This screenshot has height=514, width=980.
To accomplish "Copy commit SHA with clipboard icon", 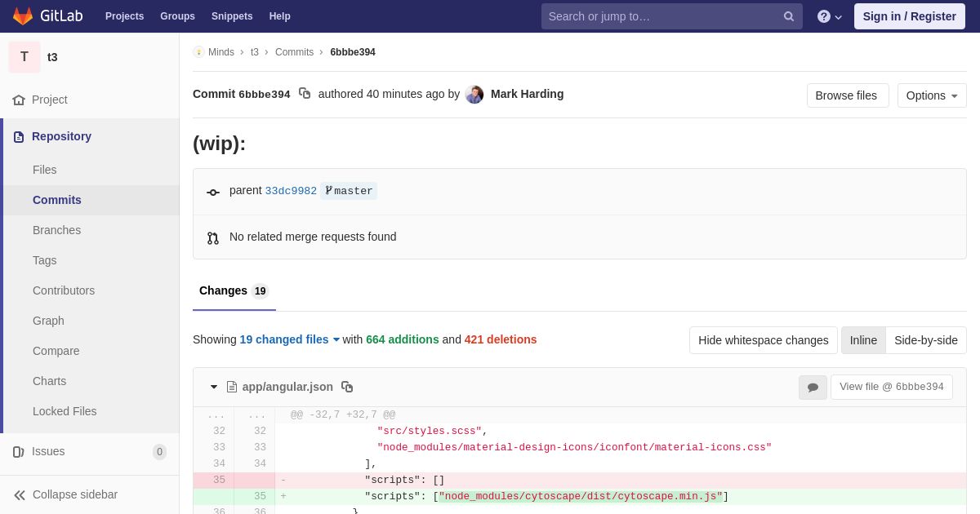I will (305, 94).
